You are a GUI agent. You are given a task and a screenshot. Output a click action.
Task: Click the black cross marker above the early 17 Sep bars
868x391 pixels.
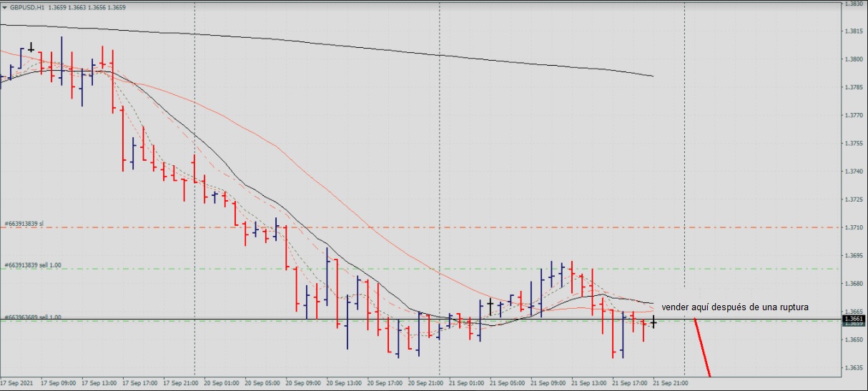[x=31, y=48]
